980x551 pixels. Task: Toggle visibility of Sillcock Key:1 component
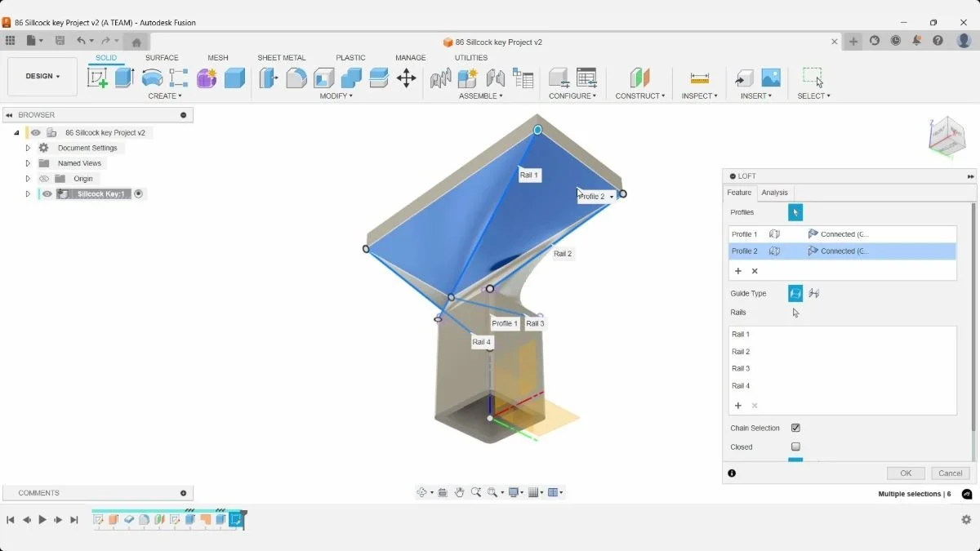47,193
